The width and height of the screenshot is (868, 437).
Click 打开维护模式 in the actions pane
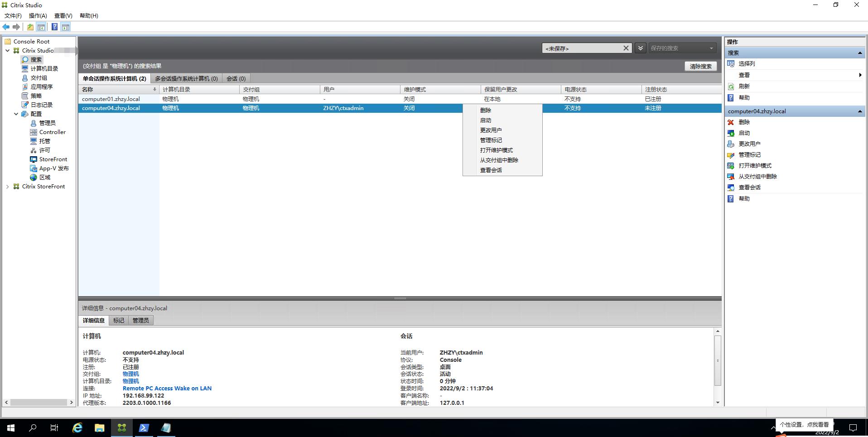(755, 165)
